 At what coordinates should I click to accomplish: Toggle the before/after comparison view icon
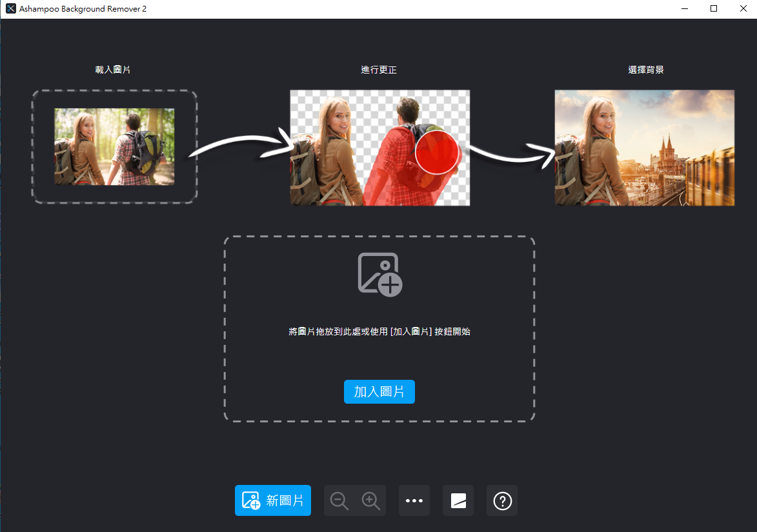point(458,500)
